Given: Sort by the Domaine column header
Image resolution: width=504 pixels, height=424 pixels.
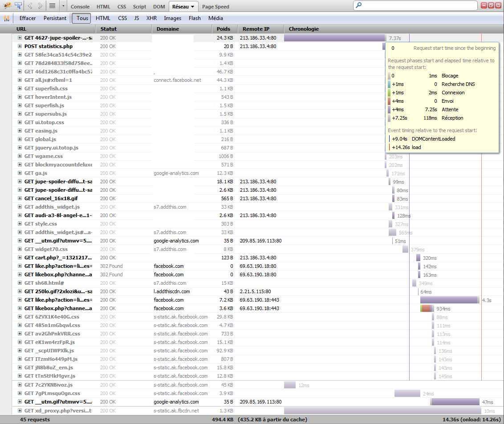Looking at the screenshot, I should coord(182,29).
